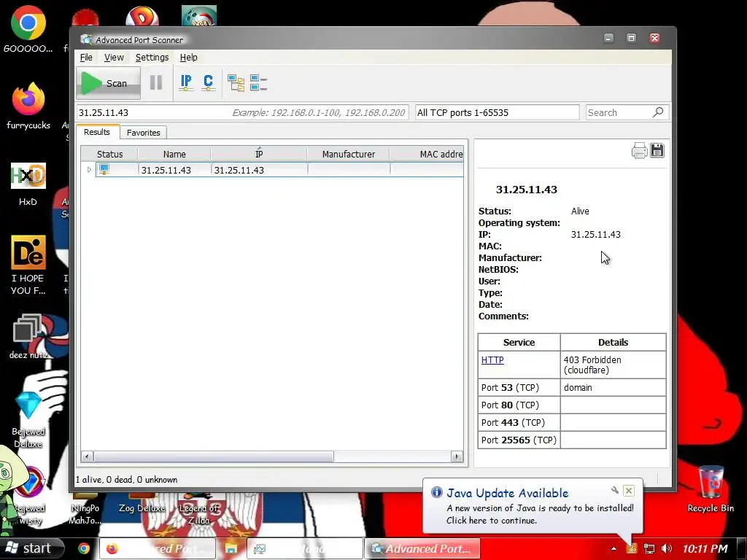Select the Port 53 (TCP) cell
The image size is (747, 560).
click(x=519, y=388)
